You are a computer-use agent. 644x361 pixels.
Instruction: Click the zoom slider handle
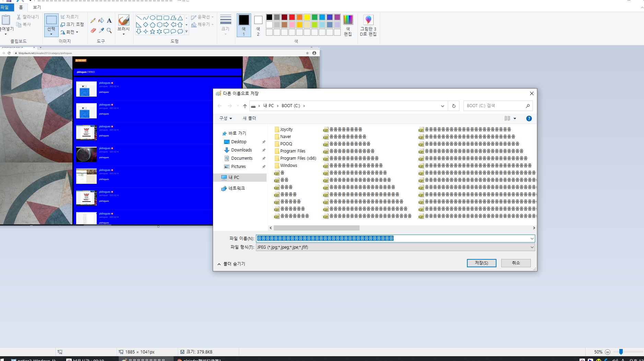coord(621,352)
